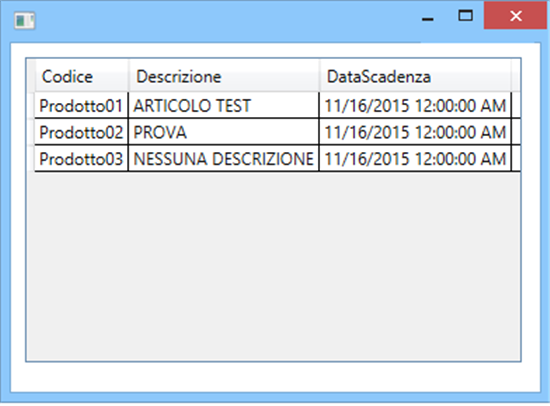Click row header of Prodotto01 row
The image size is (550, 406).
31,105
